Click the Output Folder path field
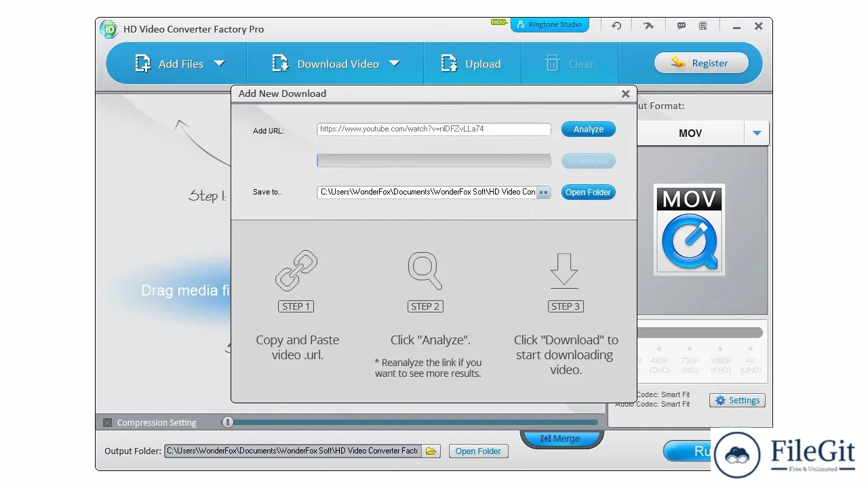Viewport: 868px width, 488px height. (292, 451)
